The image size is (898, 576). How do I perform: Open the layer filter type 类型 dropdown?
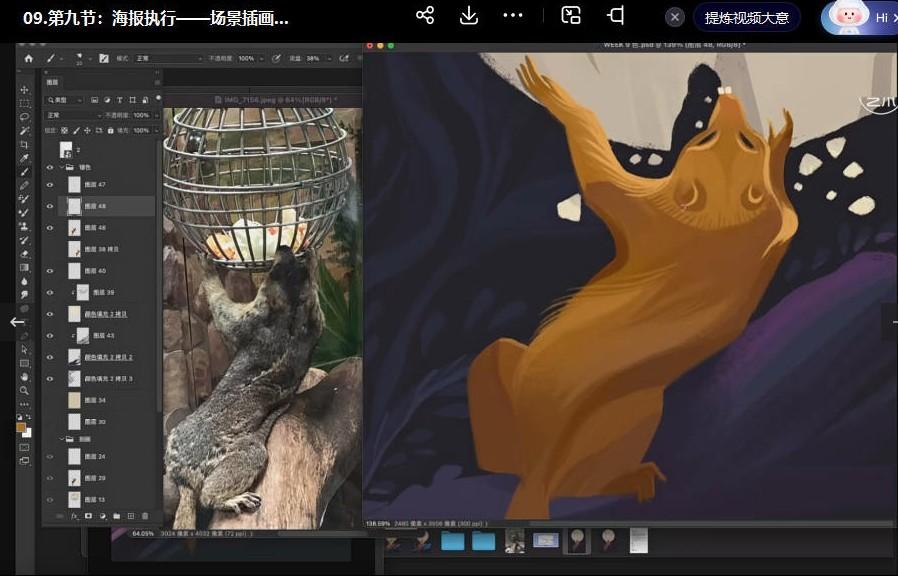(x=66, y=100)
